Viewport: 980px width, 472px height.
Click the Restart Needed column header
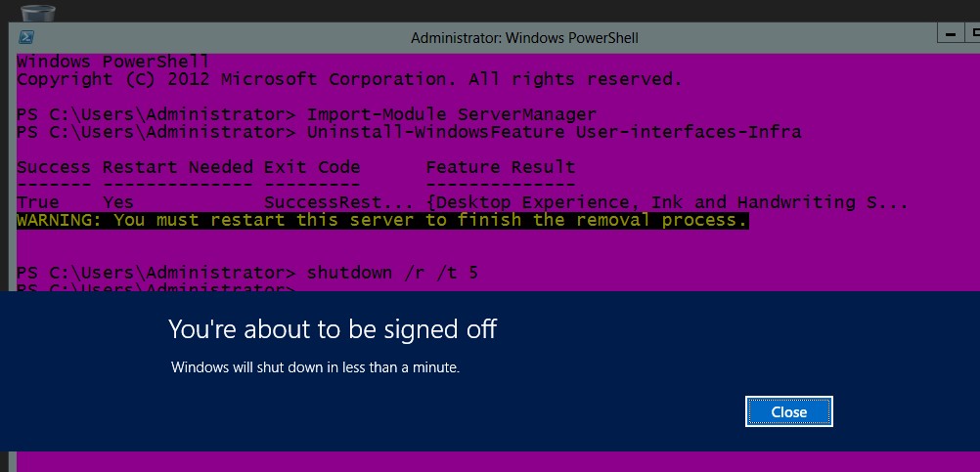(177, 167)
